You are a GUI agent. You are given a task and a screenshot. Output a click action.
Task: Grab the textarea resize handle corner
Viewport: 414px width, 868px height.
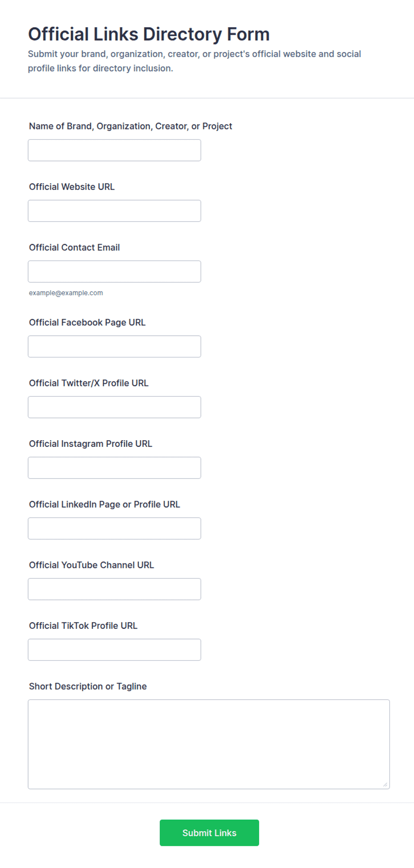point(385,784)
